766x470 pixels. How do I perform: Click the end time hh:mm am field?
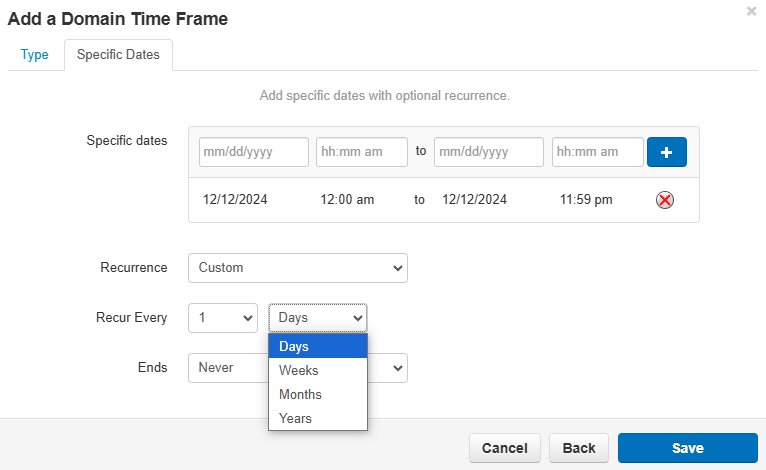click(597, 152)
